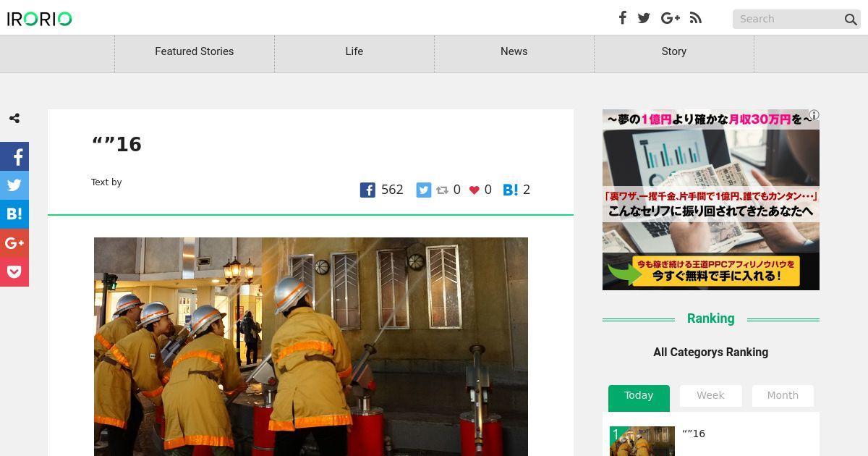The width and height of the screenshot is (868, 456).
Task: Open the first-ranked article thumbnail
Action: click(x=642, y=441)
